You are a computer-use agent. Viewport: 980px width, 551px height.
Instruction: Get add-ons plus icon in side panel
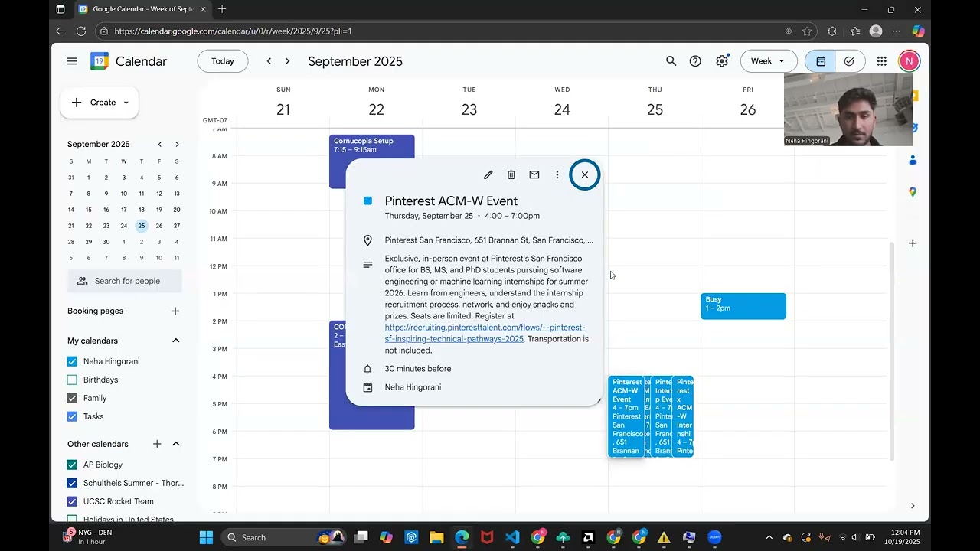pyautogui.click(x=913, y=243)
